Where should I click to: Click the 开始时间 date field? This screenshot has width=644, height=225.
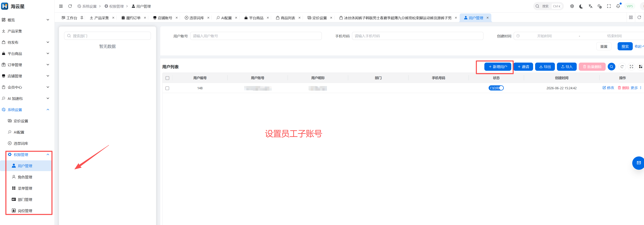point(544,36)
